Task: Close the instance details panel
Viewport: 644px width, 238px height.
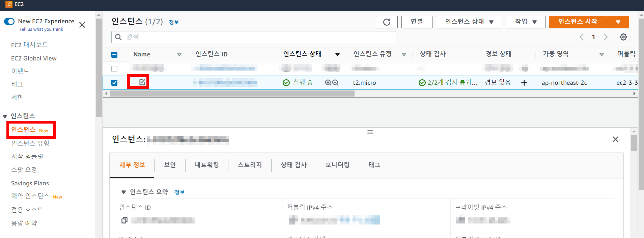Action: (x=615, y=139)
